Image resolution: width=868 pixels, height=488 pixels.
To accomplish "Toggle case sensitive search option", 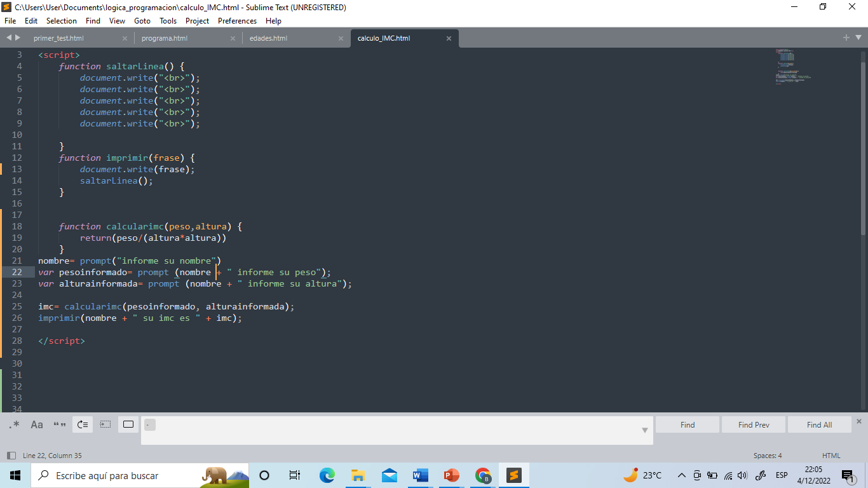I will 37,424.
